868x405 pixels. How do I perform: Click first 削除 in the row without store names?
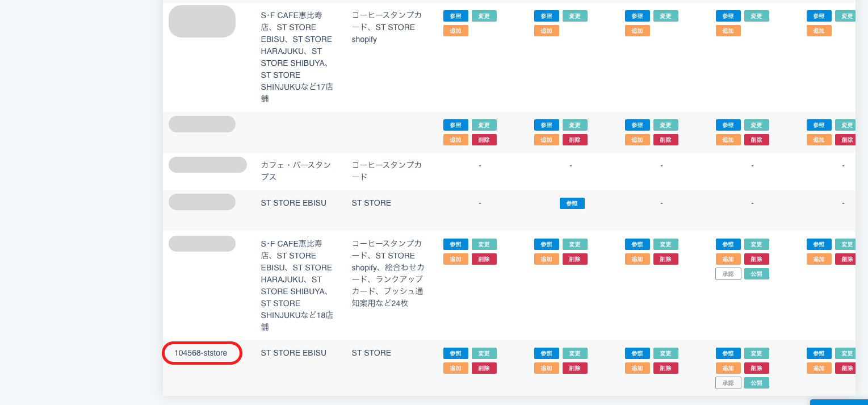point(484,140)
